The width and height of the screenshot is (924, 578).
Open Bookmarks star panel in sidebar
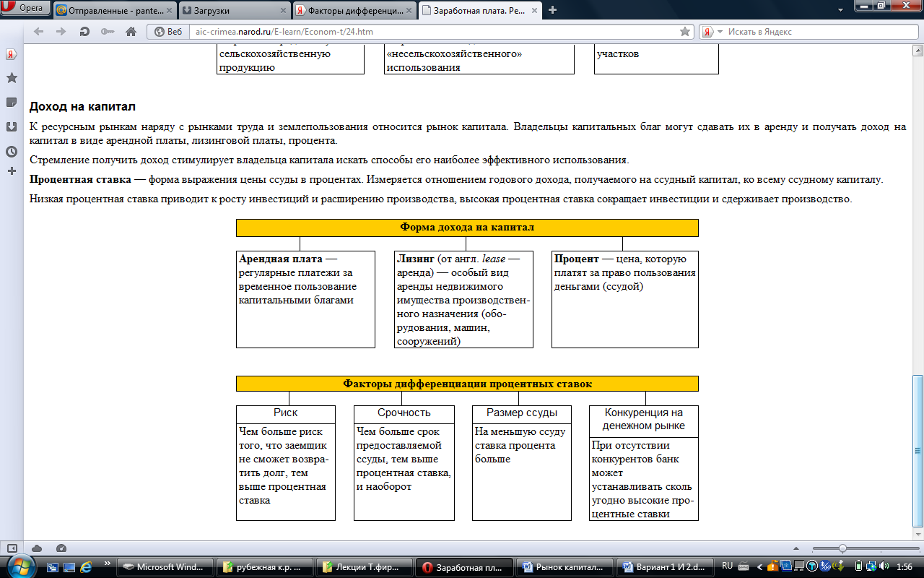tap(12, 78)
